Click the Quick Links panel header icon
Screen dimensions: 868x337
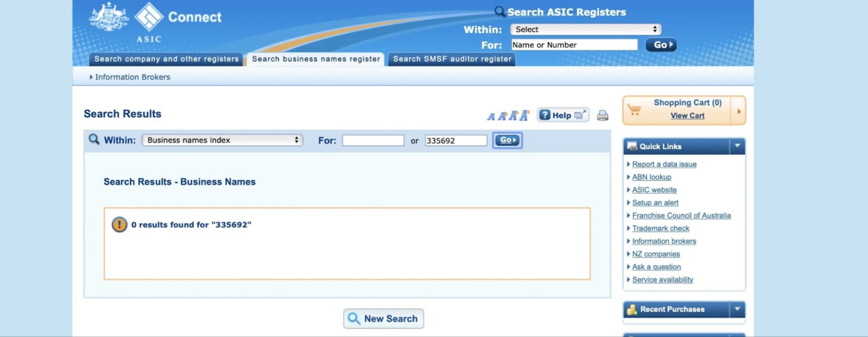pos(632,146)
